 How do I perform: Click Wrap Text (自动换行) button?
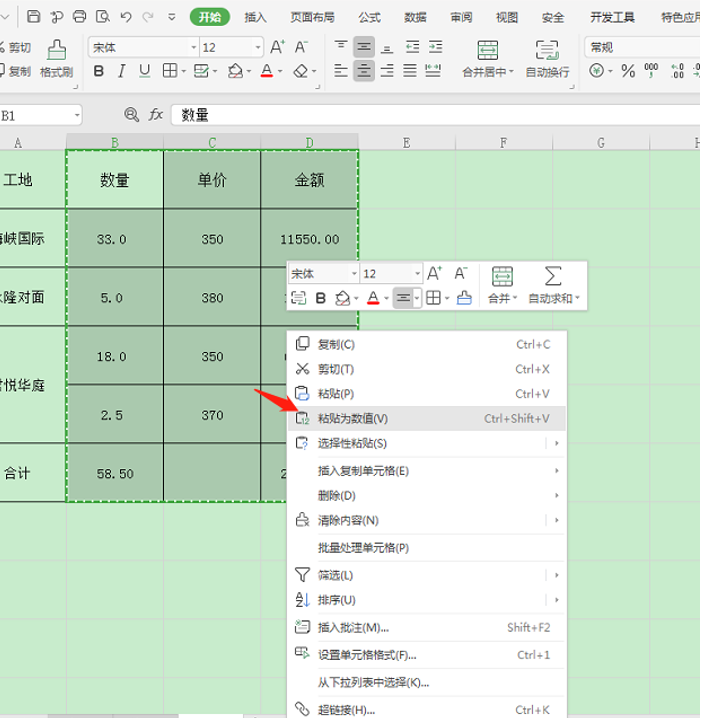548,59
